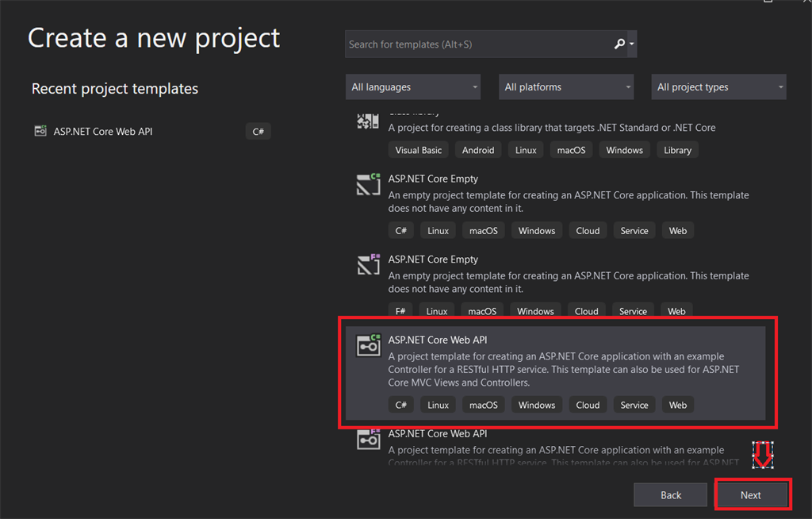This screenshot has width=812, height=519.
Task: Select the F# ASP.NET Core Empty title
Action: 433,259
